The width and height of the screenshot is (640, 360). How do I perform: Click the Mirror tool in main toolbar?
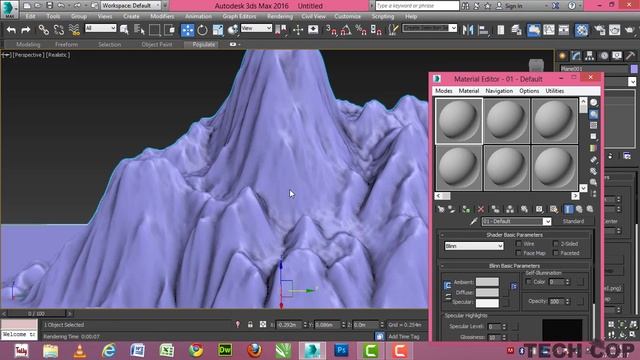[x=468, y=30]
